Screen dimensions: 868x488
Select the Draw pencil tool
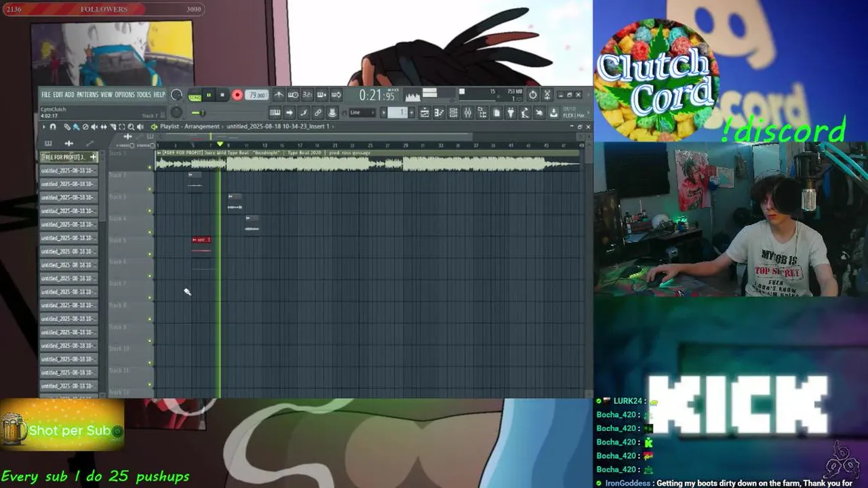[67, 127]
